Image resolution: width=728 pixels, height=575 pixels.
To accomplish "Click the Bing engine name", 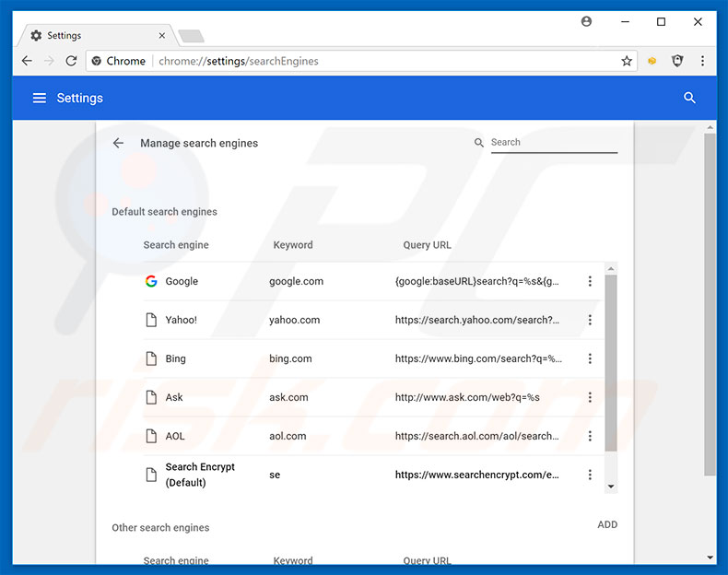I will (175, 358).
